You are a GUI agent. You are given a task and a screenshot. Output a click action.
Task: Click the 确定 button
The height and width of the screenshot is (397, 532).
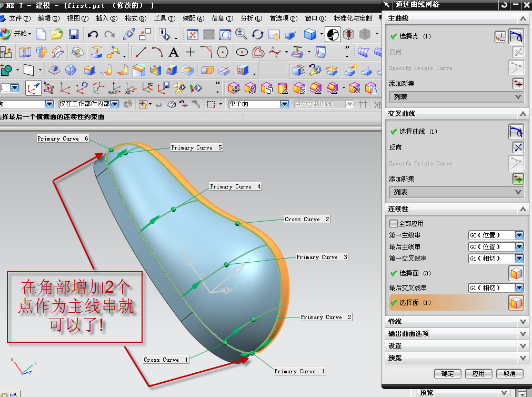[447, 374]
